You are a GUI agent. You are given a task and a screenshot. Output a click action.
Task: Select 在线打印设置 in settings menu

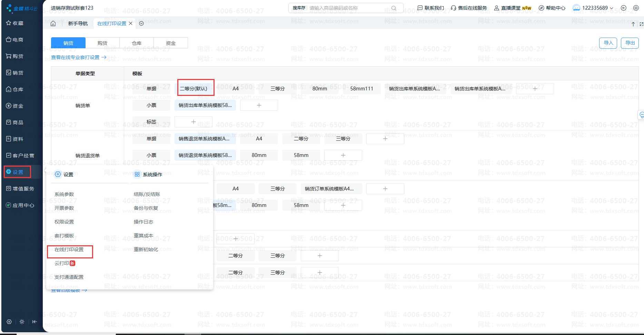coord(69,249)
